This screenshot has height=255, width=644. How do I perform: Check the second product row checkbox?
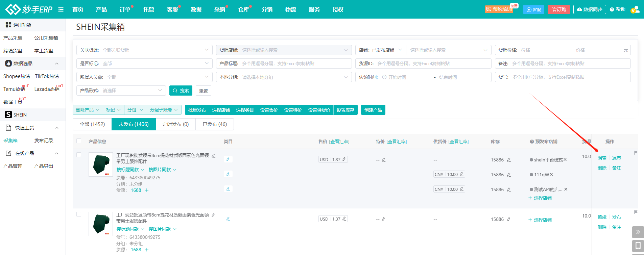tap(79, 214)
